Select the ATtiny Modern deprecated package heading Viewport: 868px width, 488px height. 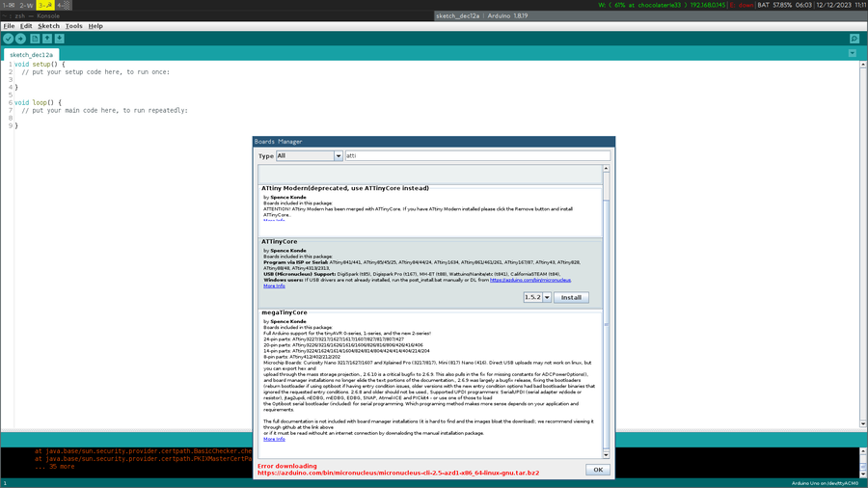(345, 188)
